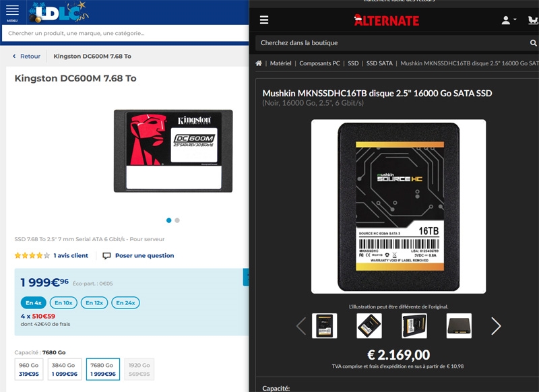Viewport: 539px width, 392px height.
Task: Click the LDLC logo
Action: coord(59,12)
